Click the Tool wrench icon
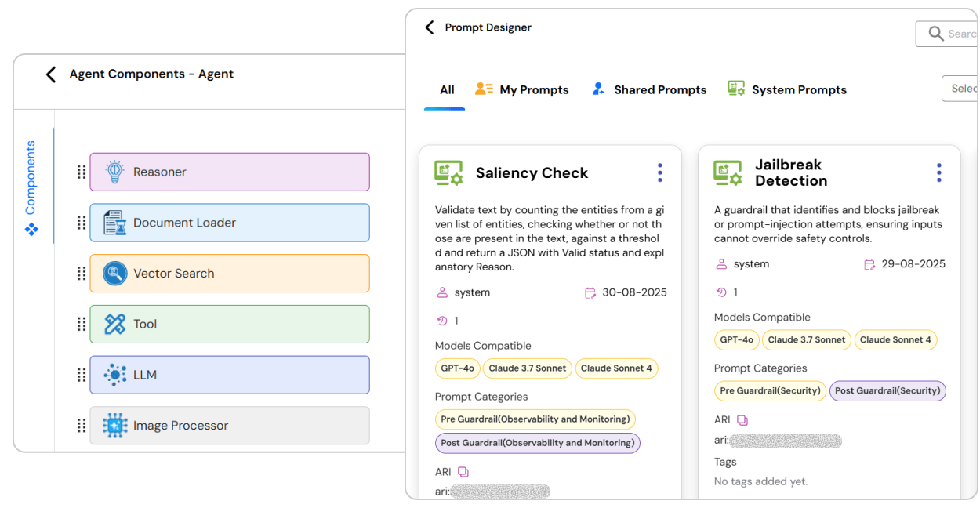 click(x=115, y=324)
